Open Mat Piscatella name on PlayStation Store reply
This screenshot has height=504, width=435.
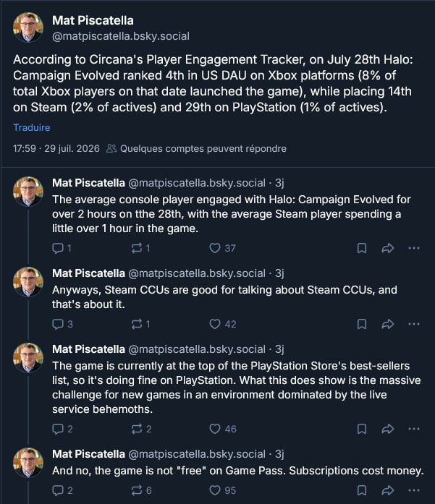point(88,349)
